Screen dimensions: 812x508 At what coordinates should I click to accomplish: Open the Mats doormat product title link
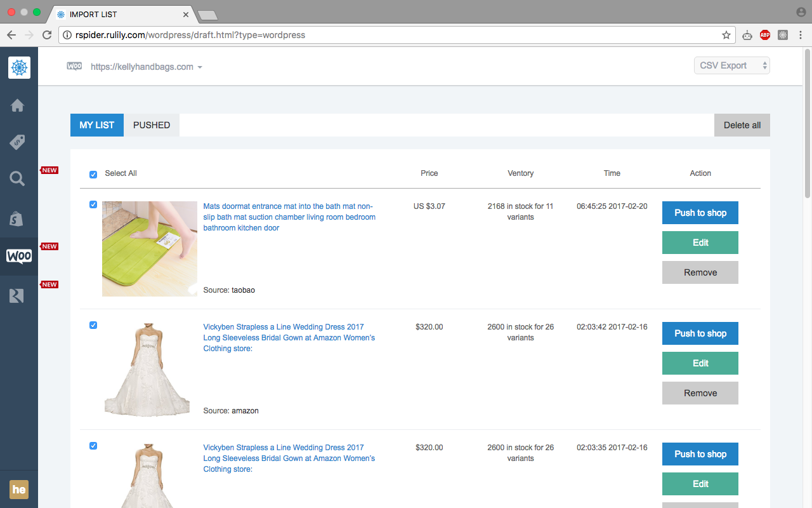(x=289, y=217)
